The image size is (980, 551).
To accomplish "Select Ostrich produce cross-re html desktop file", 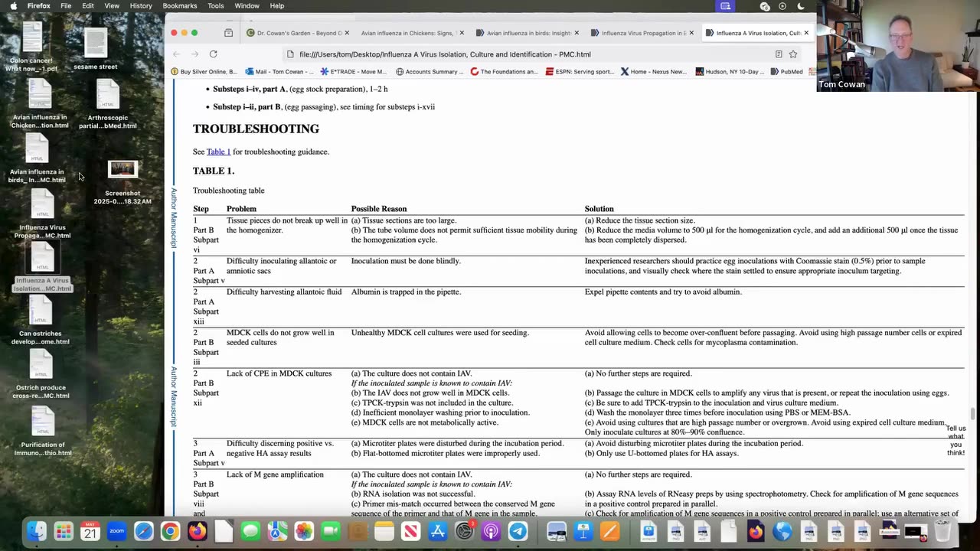I will 41,375.
